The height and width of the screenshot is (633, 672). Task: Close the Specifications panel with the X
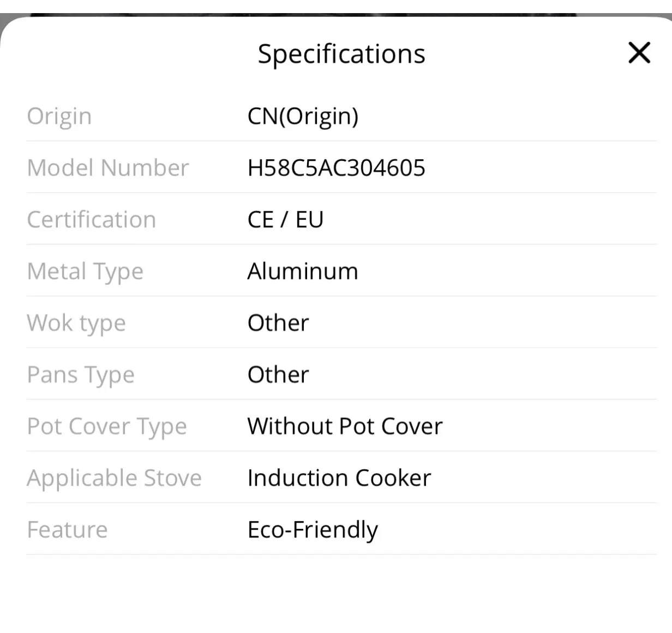pyautogui.click(x=639, y=53)
